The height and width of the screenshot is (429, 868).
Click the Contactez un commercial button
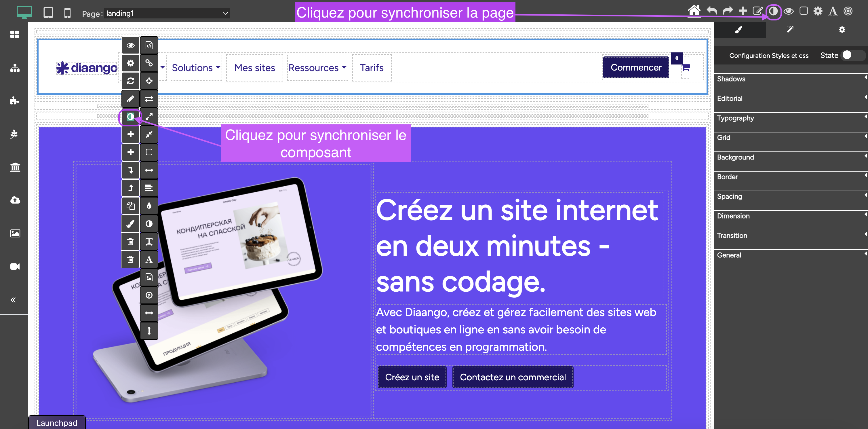pyautogui.click(x=513, y=377)
